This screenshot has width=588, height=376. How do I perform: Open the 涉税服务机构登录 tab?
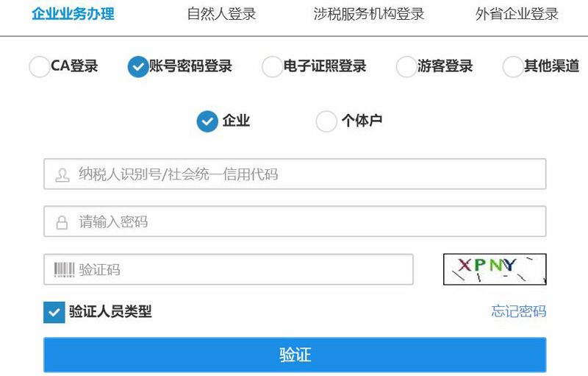(369, 14)
